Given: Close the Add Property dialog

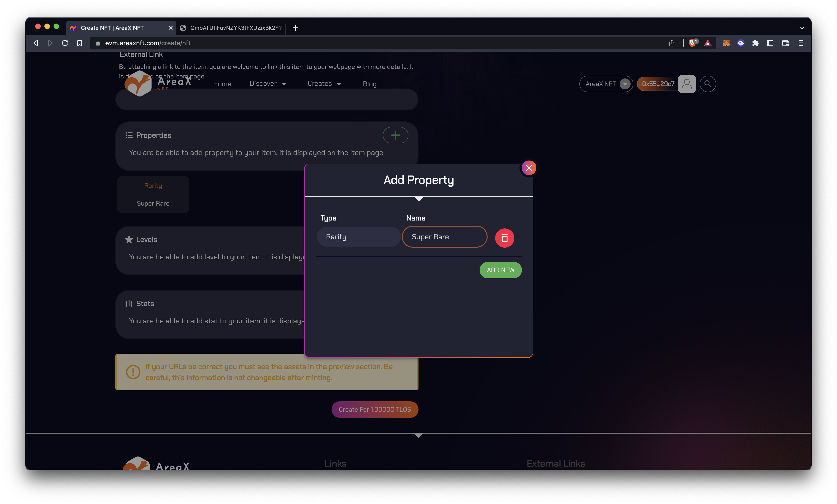Looking at the screenshot, I should 529,168.
